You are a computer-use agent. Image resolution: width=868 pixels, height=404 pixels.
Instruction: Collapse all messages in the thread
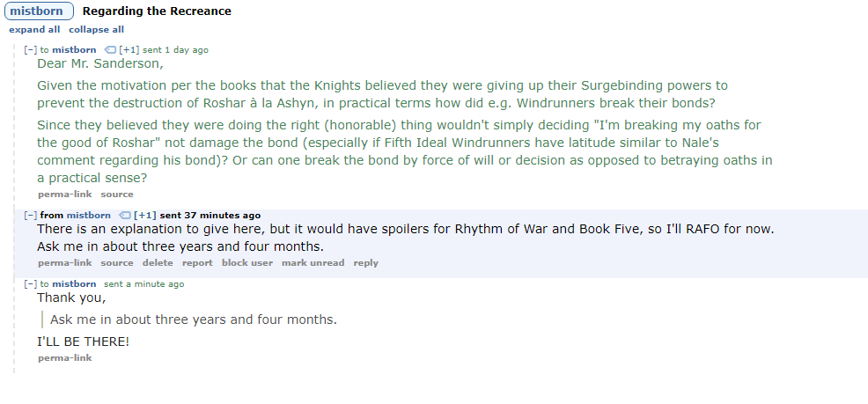tap(96, 30)
